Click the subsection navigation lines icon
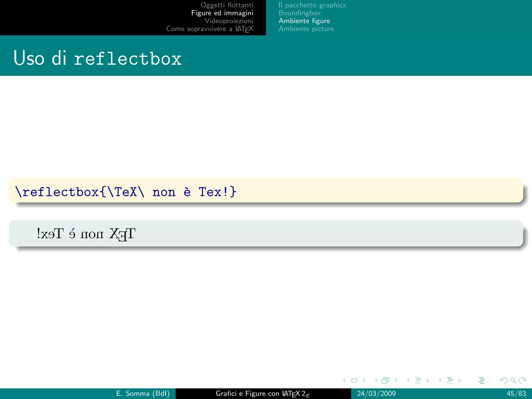The width and height of the screenshot is (532, 399). pyautogui.click(x=418, y=381)
